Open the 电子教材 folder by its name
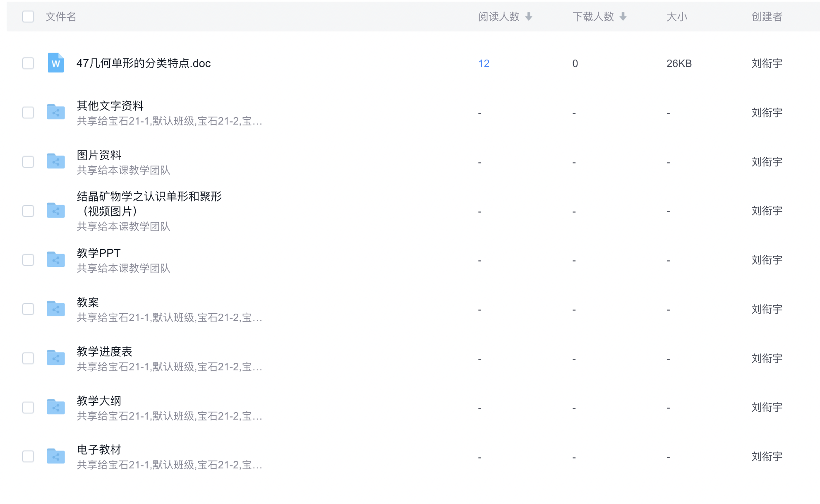The width and height of the screenshot is (820, 504). click(99, 450)
